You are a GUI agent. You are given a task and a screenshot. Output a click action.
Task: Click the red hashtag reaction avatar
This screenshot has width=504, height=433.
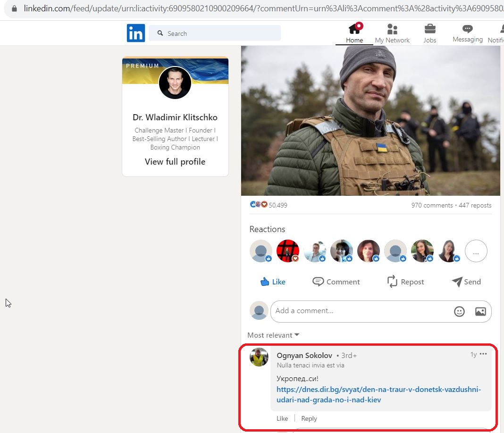click(288, 251)
